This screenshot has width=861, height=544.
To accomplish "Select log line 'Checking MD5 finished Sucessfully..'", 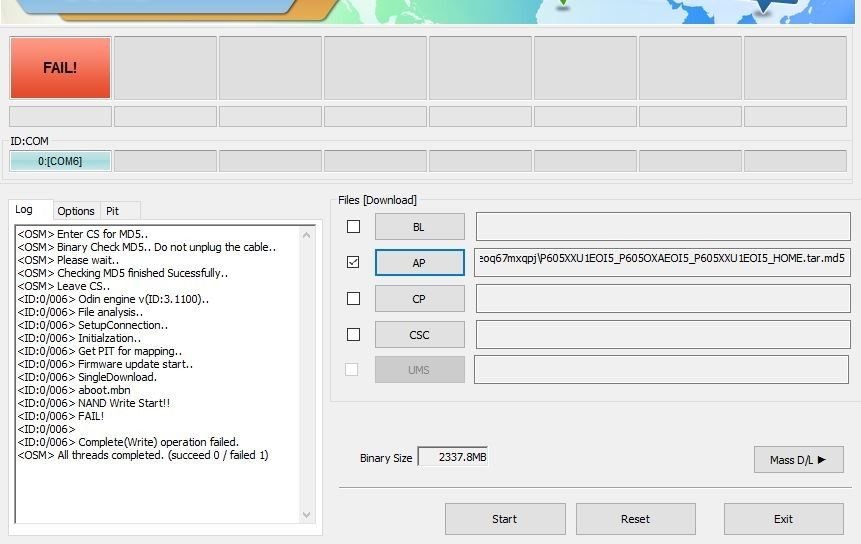I will click(122, 273).
